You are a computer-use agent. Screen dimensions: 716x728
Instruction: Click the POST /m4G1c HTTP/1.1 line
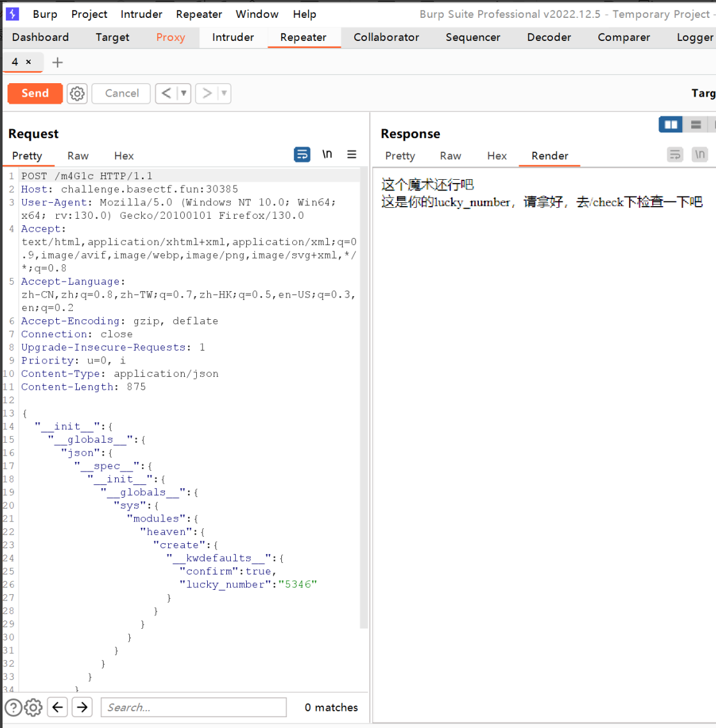(x=87, y=176)
